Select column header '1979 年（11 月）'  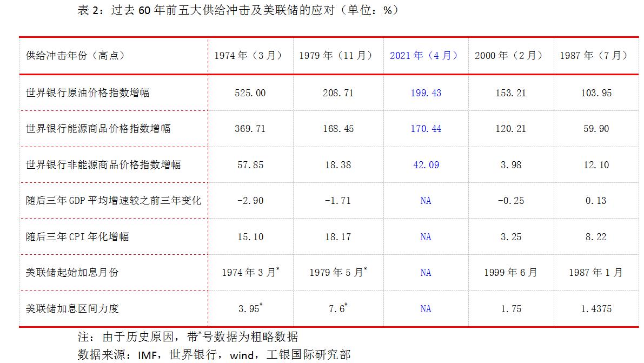click(x=336, y=56)
